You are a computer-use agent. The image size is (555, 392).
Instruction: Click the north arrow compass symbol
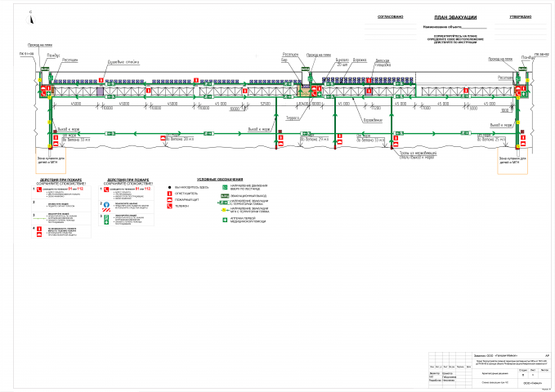pos(31,20)
